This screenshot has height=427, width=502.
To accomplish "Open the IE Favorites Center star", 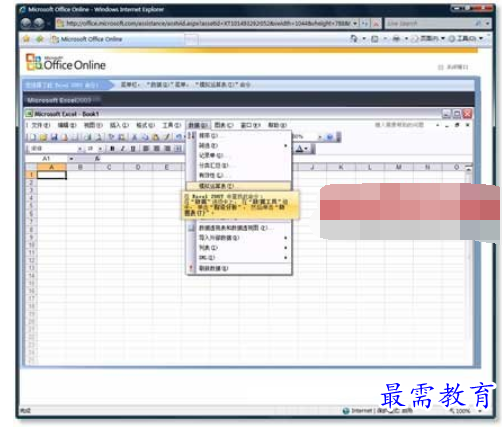I will 26,39.
